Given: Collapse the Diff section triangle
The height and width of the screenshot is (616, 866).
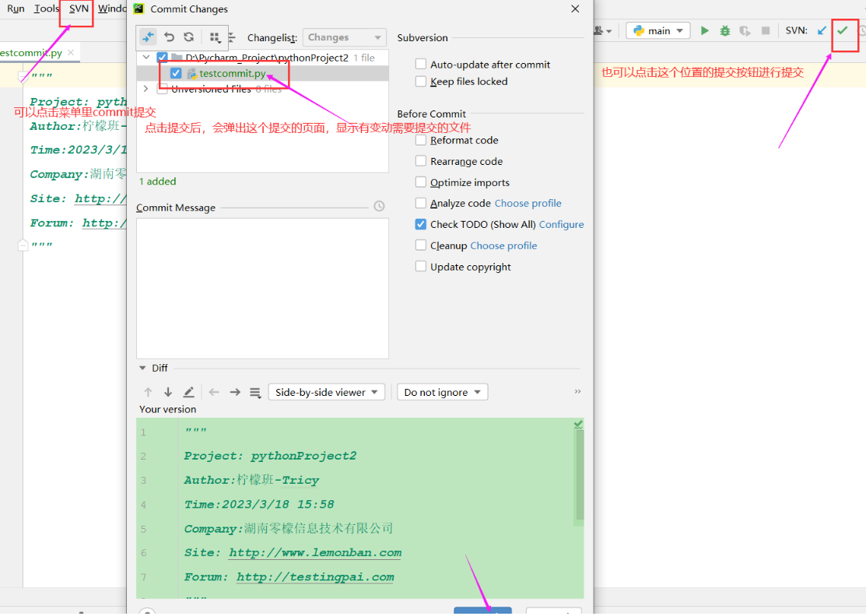Looking at the screenshot, I should tap(142, 369).
